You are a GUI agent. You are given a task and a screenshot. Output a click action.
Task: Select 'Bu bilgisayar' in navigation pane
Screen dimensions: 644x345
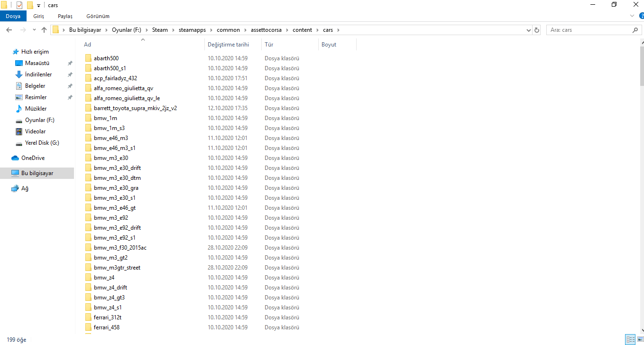pos(37,173)
